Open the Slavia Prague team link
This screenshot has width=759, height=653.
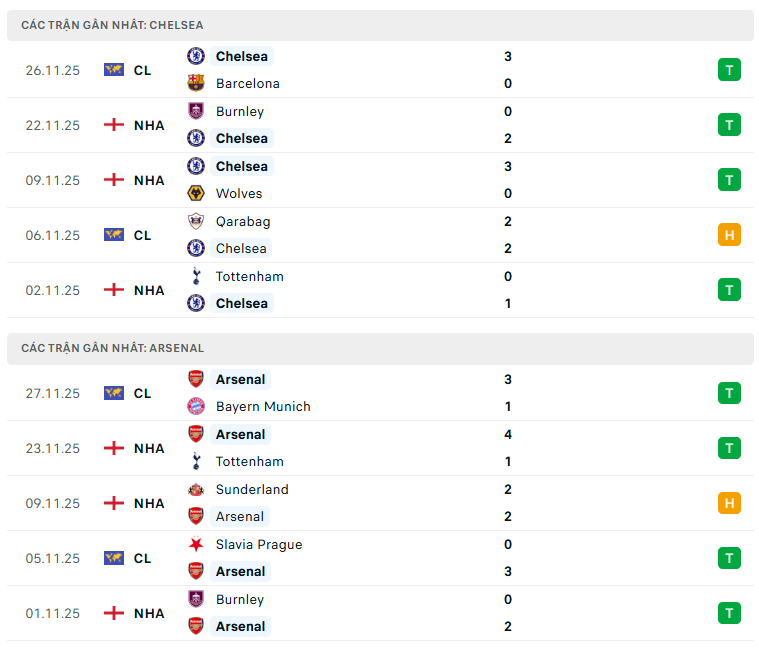tap(259, 545)
